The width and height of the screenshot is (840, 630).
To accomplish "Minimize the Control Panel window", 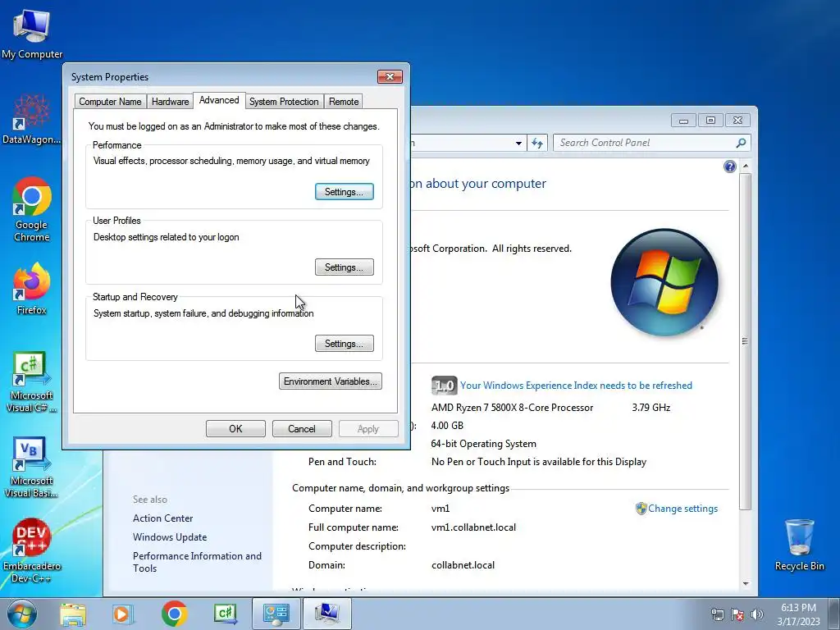I will (x=683, y=120).
